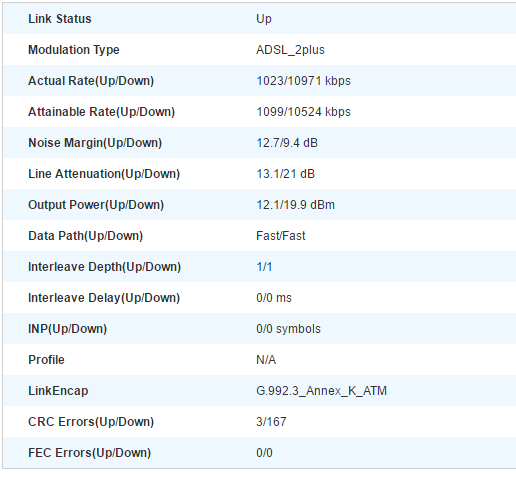The width and height of the screenshot is (516, 478).
Task: Select the 0/0 ms interleave delay value
Action: tap(274, 298)
